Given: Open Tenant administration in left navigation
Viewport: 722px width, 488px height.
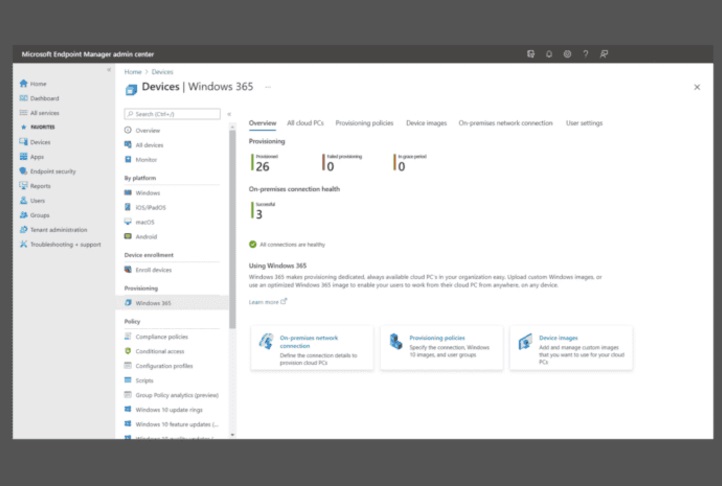Looking at the screenshot, I should pyautogui.click(x=53, y=230).
